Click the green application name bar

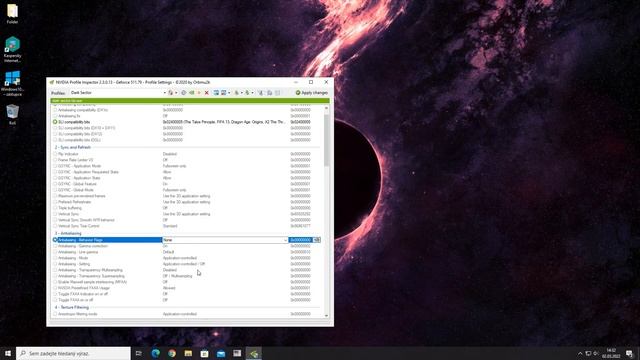pos(189,100)
